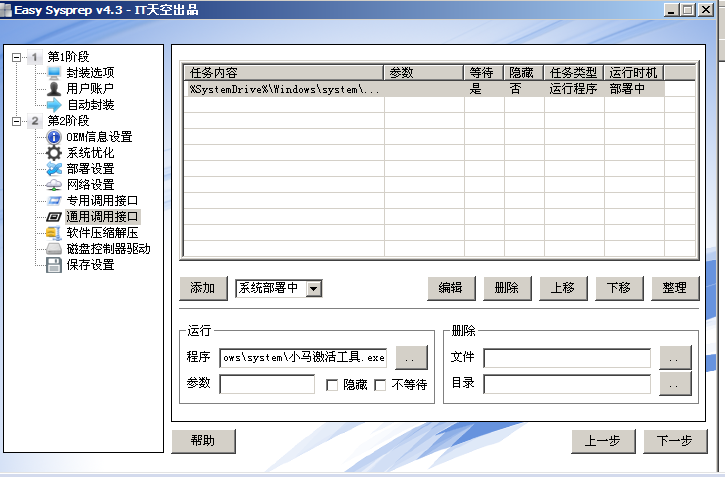This screenshot has width=725, height=477.
Task: Enable the 不等待 checkbox
Action: (x=380, y=385)
